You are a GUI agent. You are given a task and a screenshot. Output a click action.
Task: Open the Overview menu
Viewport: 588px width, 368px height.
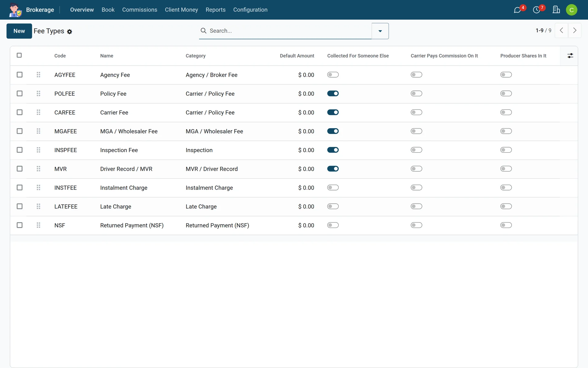(82, 10)
